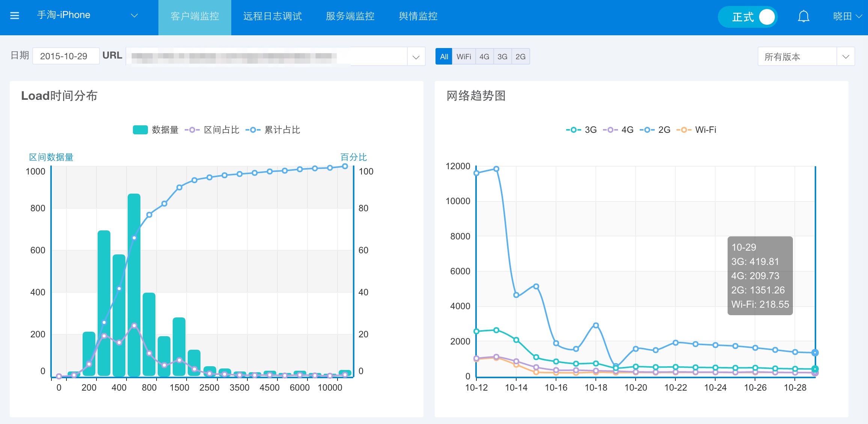This screenshot has height=424, width=868.
Task: Click the Load时间分布 panel title
Action: point(59,96)
